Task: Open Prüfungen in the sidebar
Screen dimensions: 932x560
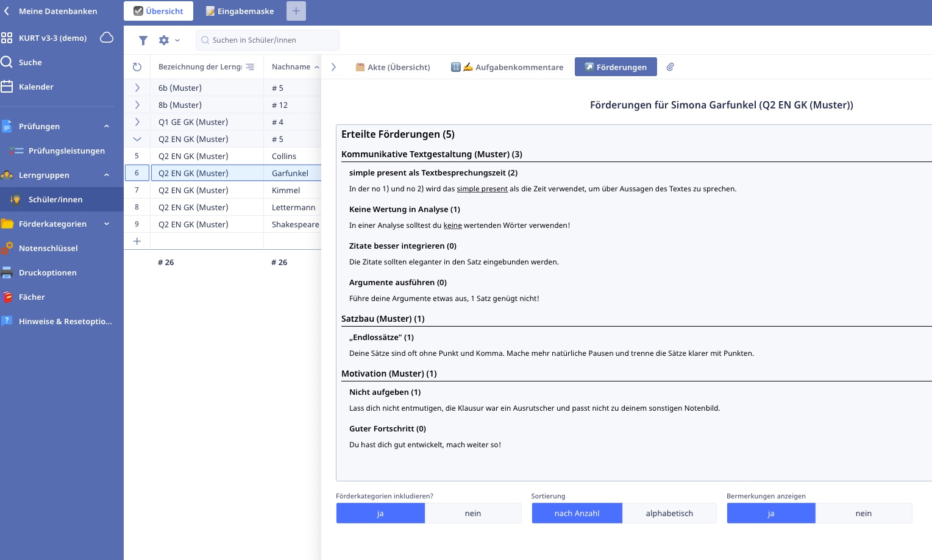Action: tap(39, 126)
